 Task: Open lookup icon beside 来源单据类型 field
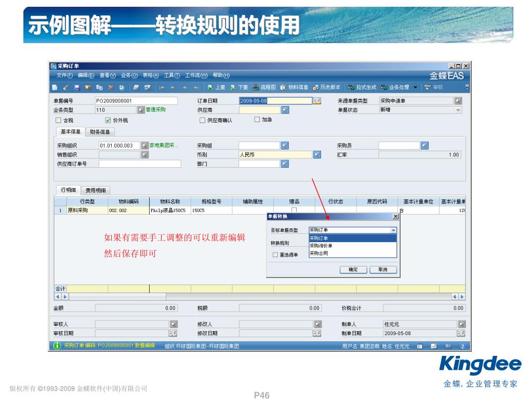(458, 101)
